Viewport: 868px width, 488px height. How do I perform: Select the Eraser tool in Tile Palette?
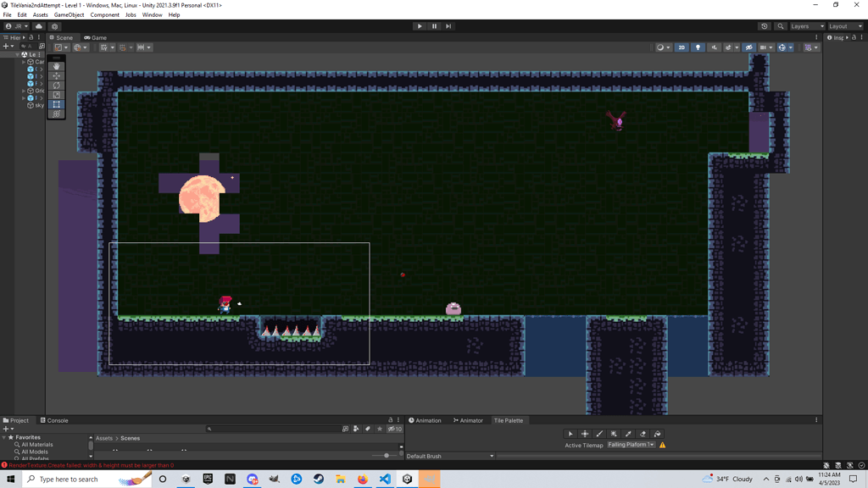click(643, 434)
